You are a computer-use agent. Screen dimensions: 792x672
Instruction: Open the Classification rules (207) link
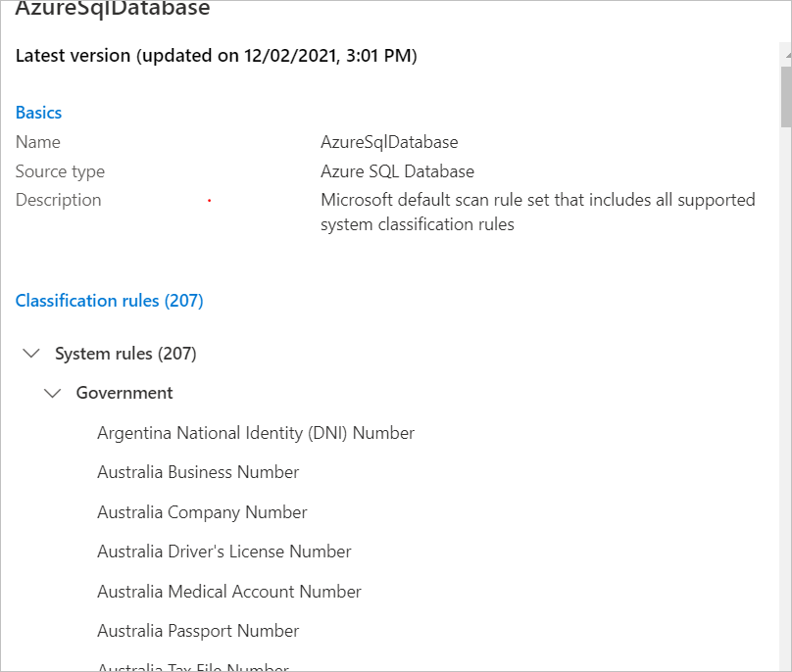pyautogui.click(x=109, y=300)
